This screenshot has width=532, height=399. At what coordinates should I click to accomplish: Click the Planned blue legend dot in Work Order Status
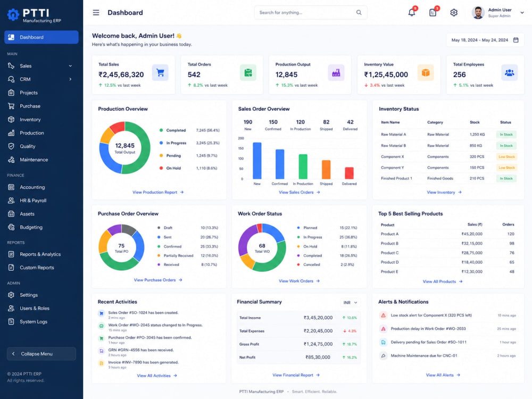point(298,228)
